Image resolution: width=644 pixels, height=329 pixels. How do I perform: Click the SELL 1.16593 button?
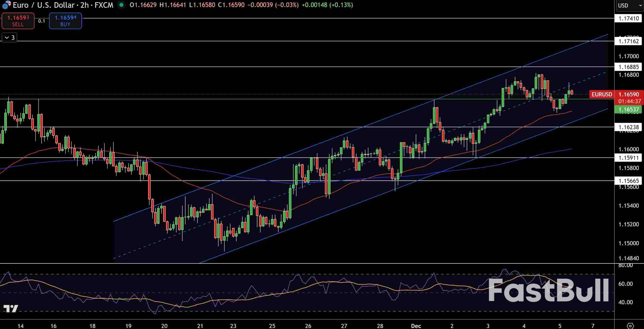18,21
